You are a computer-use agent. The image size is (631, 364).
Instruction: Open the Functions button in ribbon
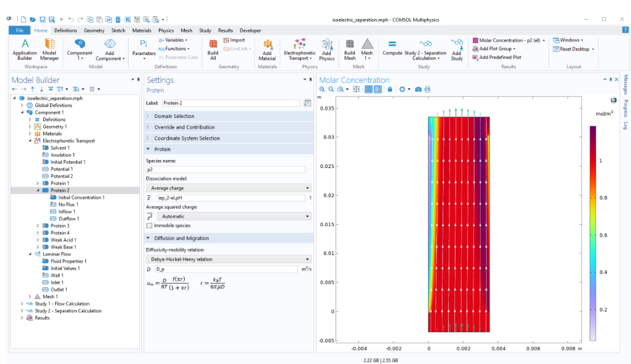[174, 49]
